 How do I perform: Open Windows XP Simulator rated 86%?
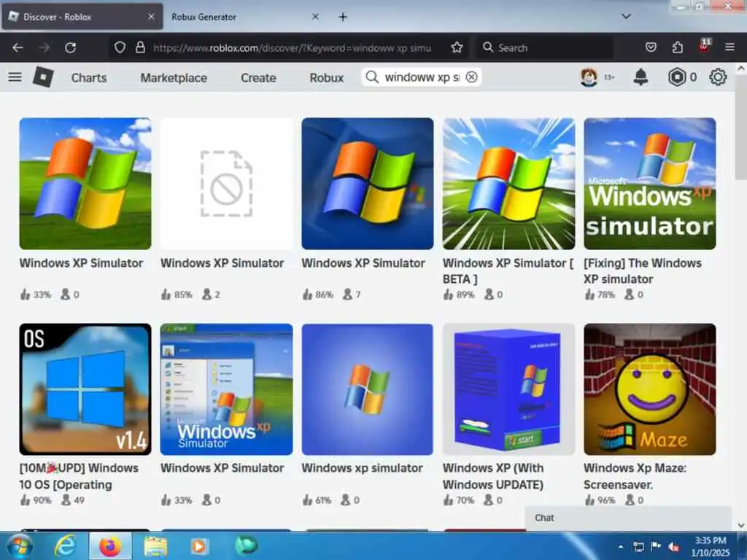pyautogui.click(x=368, y=184)
